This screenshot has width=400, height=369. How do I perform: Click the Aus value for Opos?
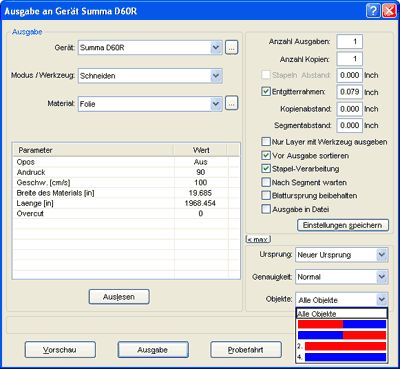click(x=201, y=162)
